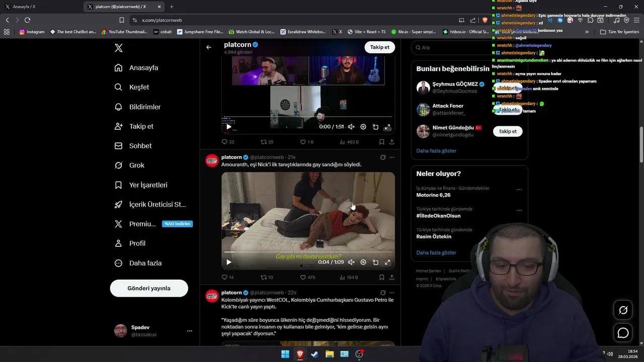View analytics of 154 B views post
Screen dimensions: 644x362
pyautogui.click(x=349, y=277)
